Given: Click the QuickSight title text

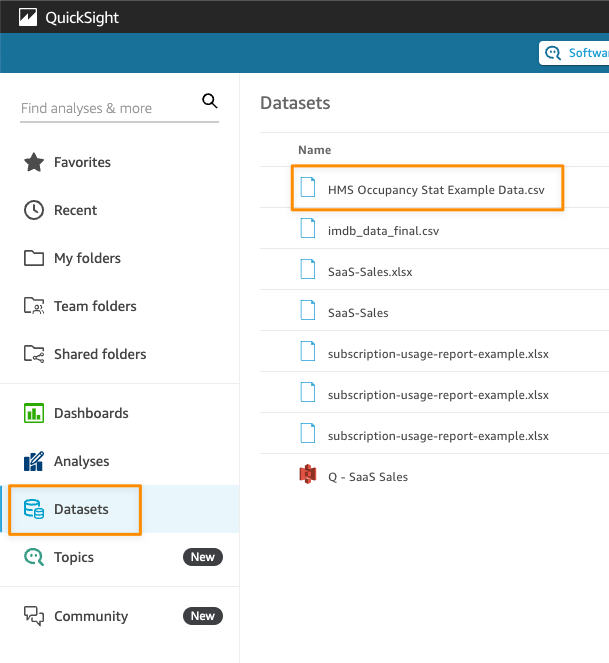Looking at the screenshot, I should pos(82,18).
